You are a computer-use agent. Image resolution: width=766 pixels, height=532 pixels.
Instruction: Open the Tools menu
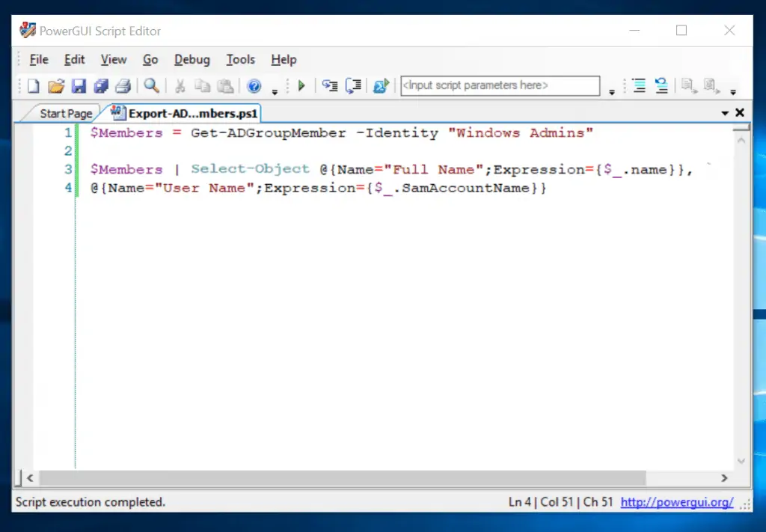240,60
